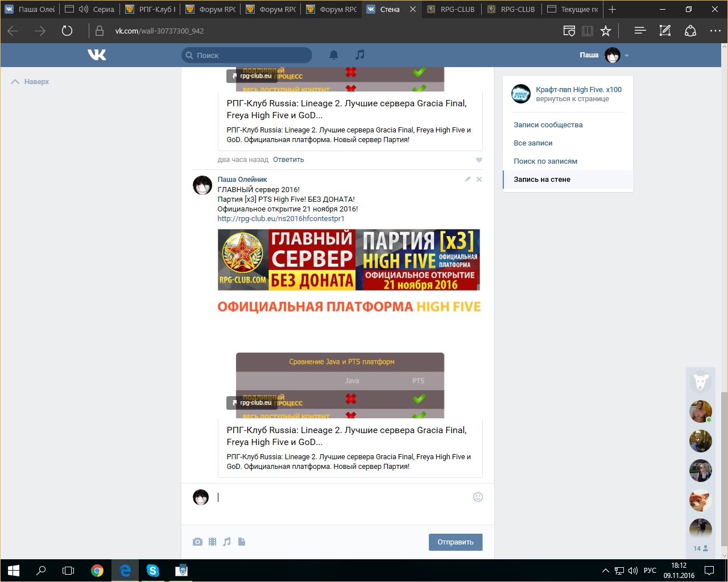This screenshot has height=582, width=728.
Task: Switch to the Текущие browser tab
Action: [572, 9]
